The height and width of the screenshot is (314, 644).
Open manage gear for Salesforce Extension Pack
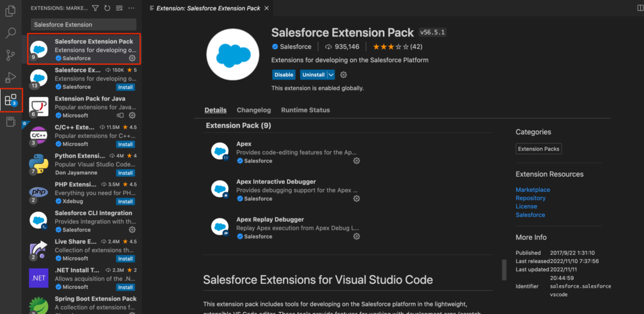[x=132, y=58]
